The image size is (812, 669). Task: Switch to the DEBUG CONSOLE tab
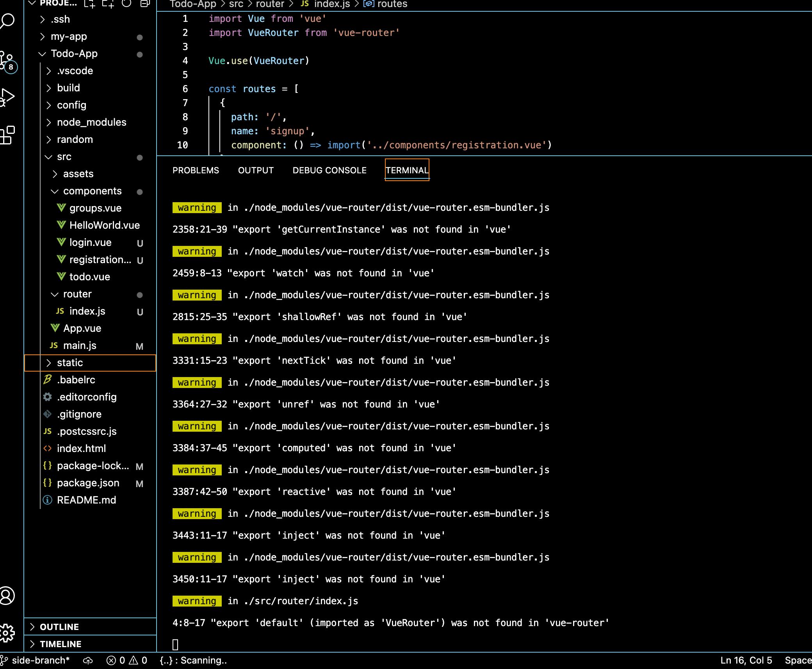pyautogui.click(x=329, y=170)
